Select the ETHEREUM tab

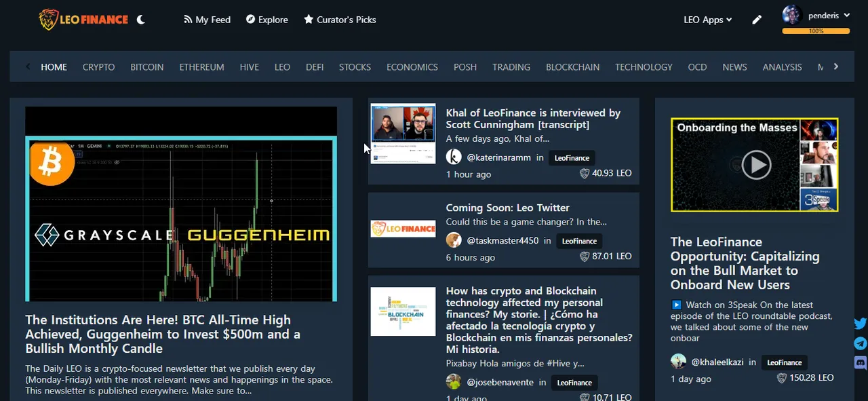point(201,67)
